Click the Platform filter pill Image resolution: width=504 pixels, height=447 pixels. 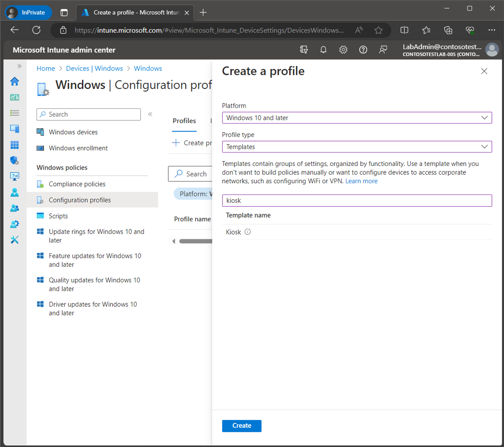click(x=193, y=194)
